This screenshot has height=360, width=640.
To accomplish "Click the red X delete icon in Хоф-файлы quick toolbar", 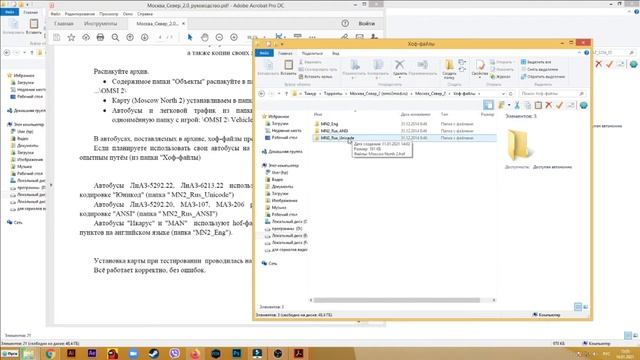I will tap(549, 105).
